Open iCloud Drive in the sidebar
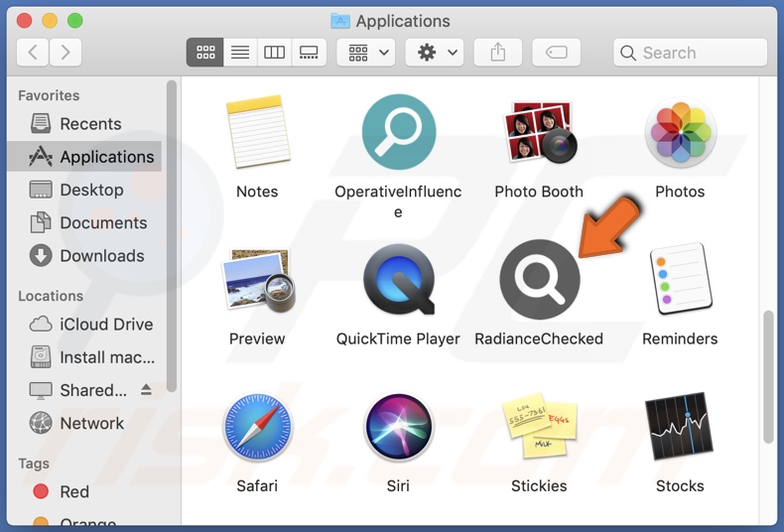The width and height of the screenshot is (784, 532). coord(84,324)
